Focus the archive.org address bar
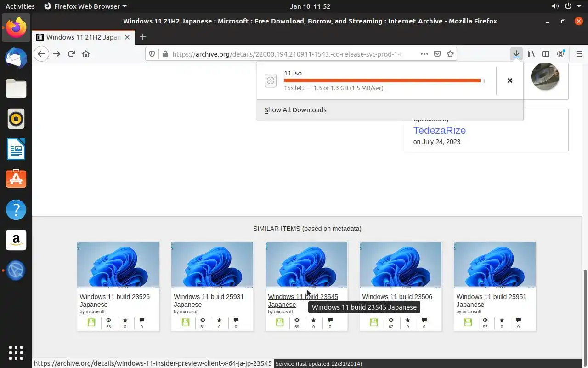The width and height of the screenshot is (588, 368). [x=287, y=54]
